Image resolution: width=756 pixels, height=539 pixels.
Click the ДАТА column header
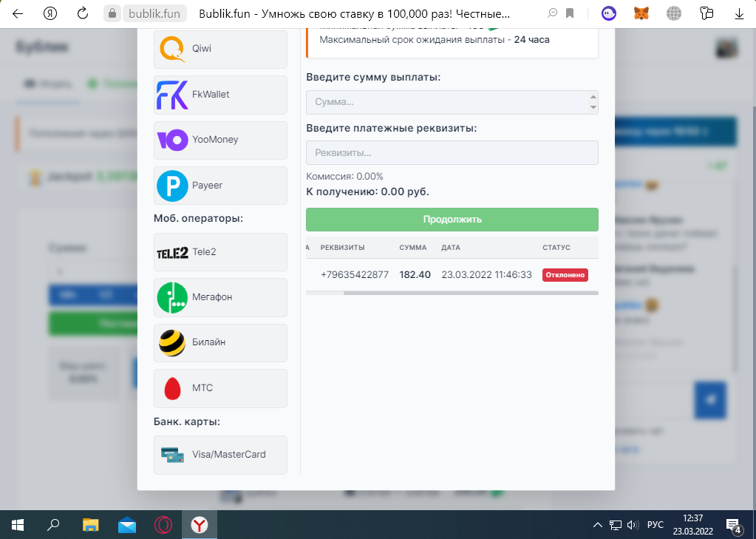click(451, 248)
